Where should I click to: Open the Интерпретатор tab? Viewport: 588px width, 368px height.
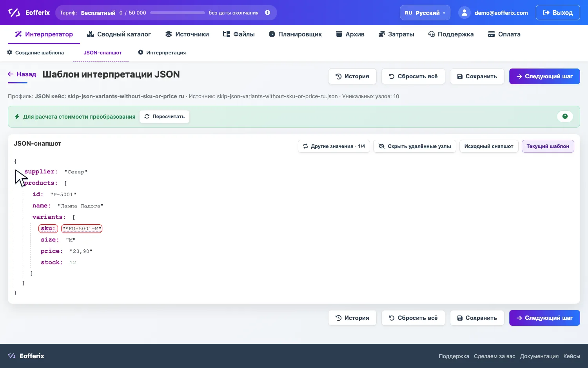[x=44, y=34]
